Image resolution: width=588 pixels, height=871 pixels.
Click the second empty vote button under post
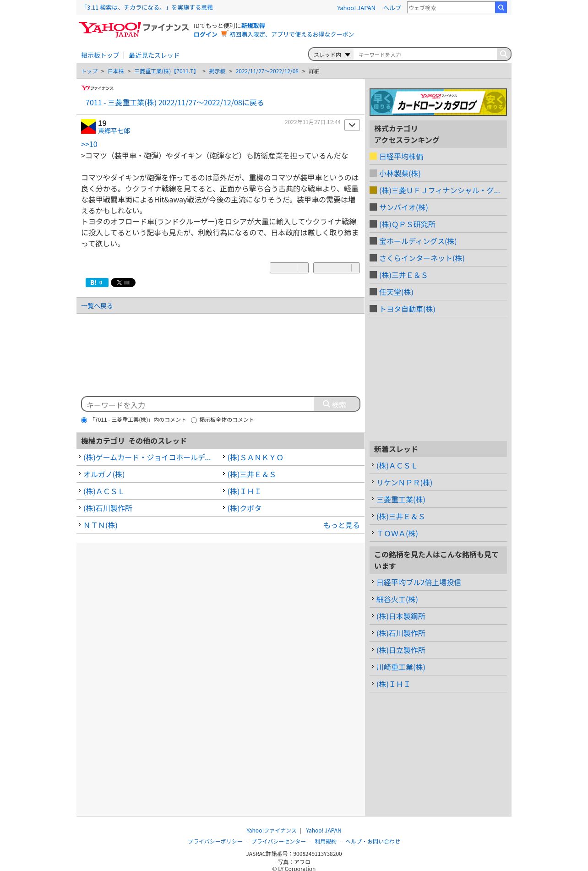337,268
